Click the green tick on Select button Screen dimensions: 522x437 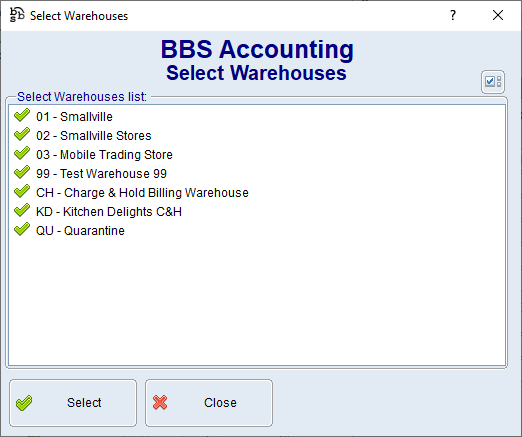[24, 403]
